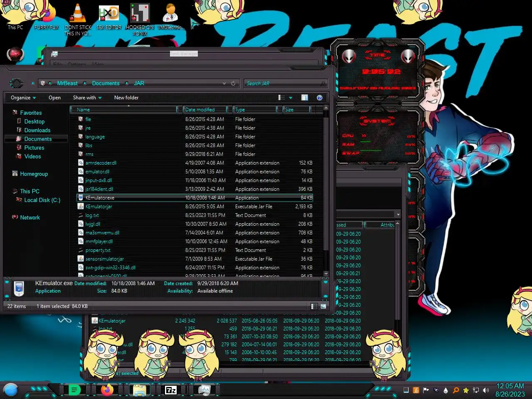
Task: Click the change view icon in toolbar
Action: [x=281, y=98]
